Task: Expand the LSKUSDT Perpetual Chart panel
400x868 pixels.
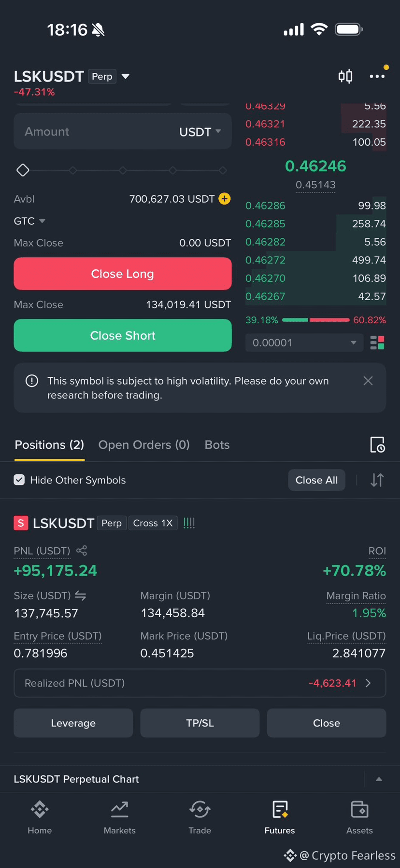Action: click(379, 779)
